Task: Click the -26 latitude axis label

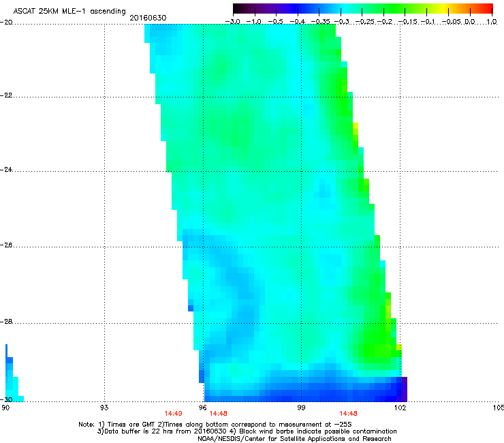Action: tap(6, 245)
